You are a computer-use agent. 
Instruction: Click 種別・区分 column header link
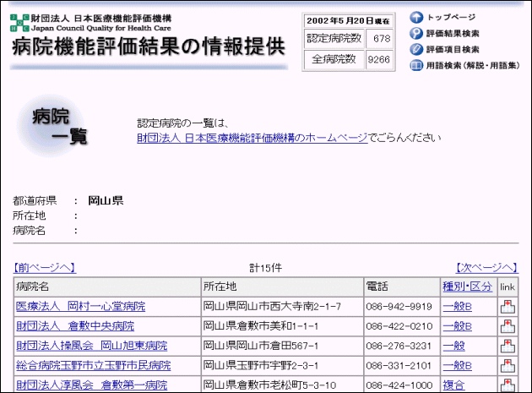[467, 287]
